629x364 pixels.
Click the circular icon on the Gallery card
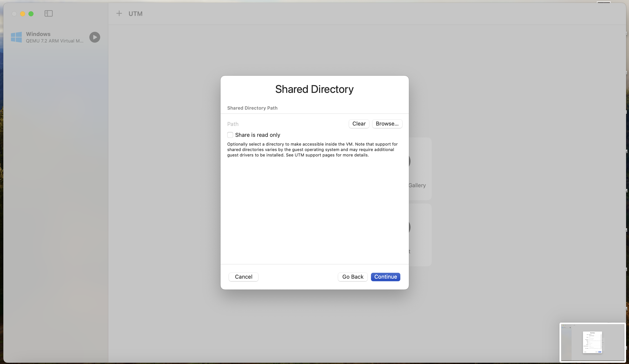tap(409, 161)
